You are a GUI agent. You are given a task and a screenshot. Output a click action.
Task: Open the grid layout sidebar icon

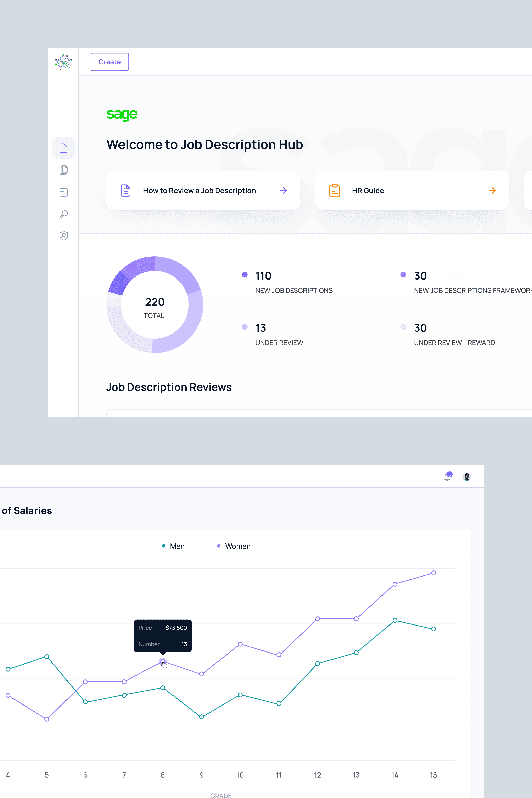[64, 192]
